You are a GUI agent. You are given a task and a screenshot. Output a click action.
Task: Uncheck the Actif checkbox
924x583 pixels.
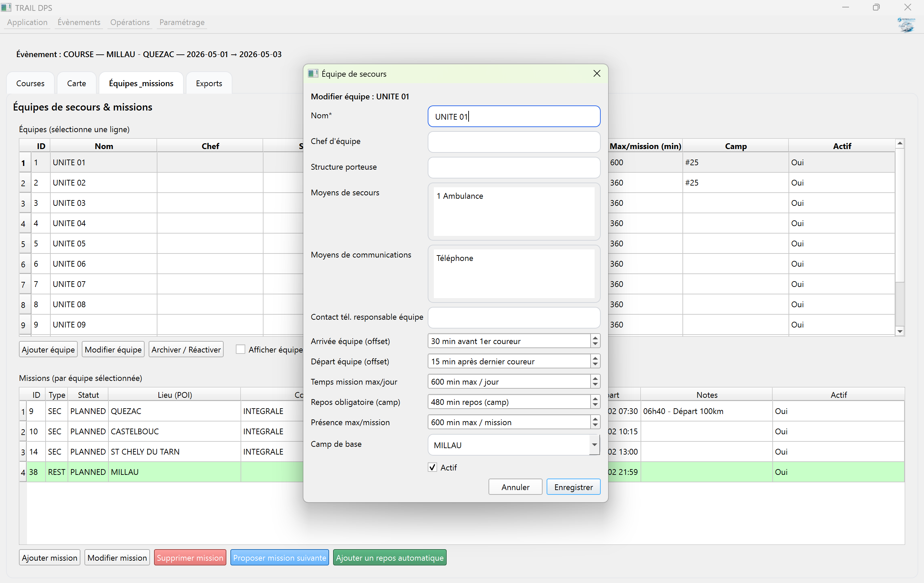(x=432, y=467)
